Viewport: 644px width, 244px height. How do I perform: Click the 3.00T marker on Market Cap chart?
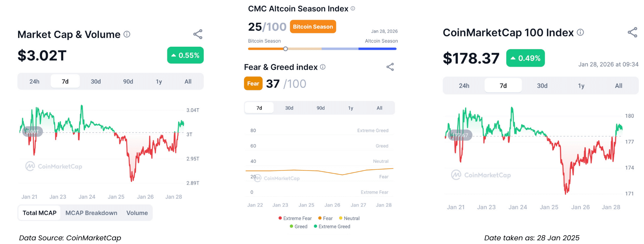32,132
